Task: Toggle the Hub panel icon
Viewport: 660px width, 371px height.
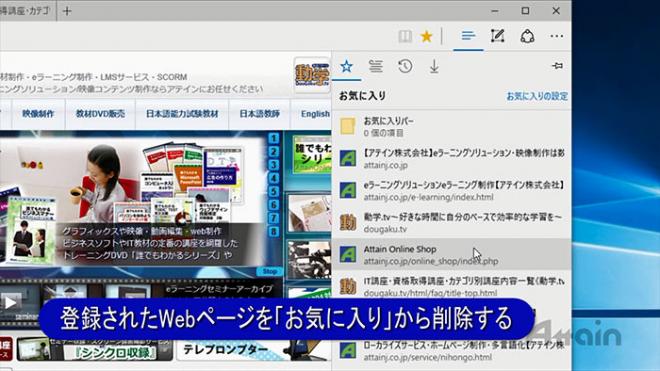Action: (x=468, y=36)
